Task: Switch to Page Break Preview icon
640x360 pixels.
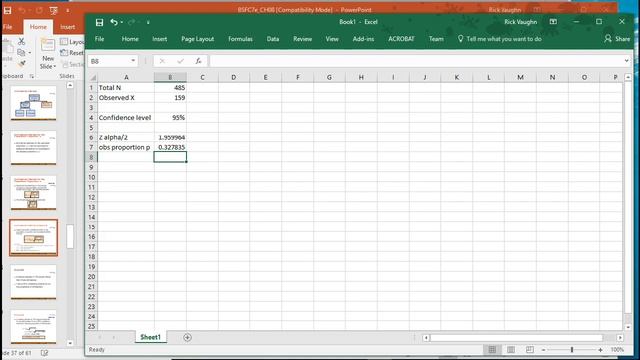Action: tap(529, 349)
